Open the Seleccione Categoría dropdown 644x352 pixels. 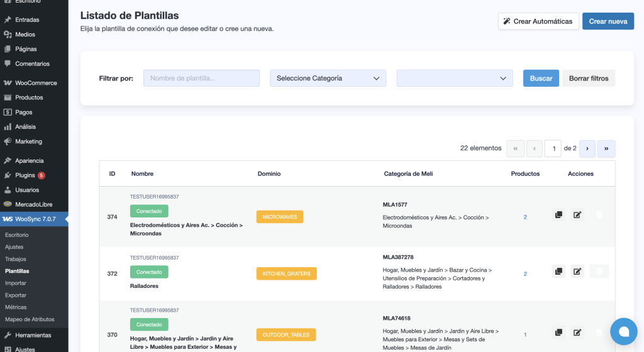(328, 78)
